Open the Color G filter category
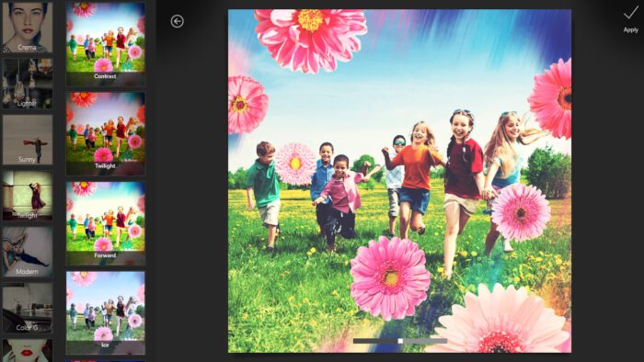 click(28, 308)
